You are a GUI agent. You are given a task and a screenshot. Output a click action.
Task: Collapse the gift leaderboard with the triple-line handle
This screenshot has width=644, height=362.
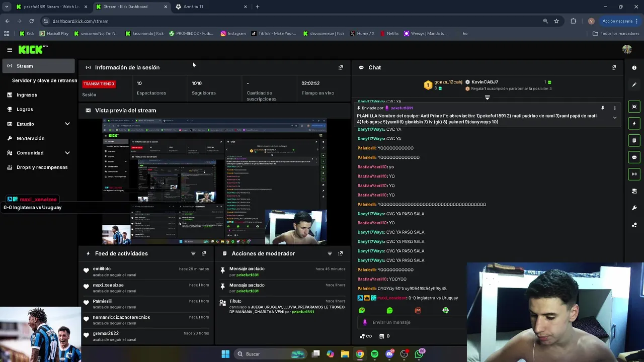tap(487, 98)
